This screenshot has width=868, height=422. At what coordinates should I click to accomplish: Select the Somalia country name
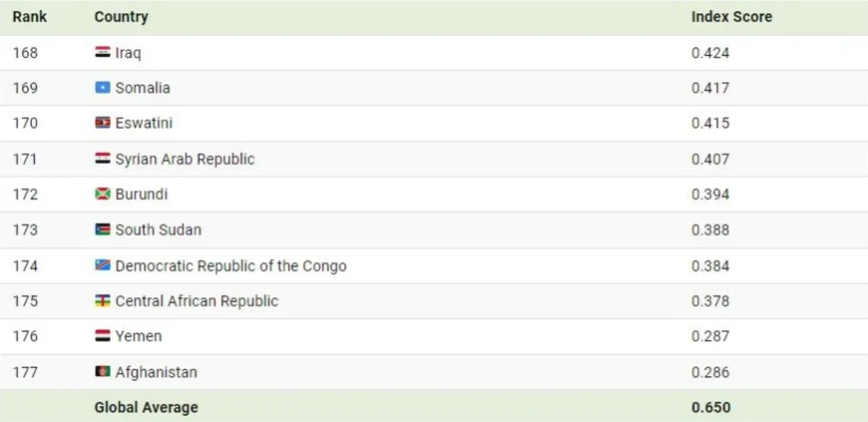(142, 88)
